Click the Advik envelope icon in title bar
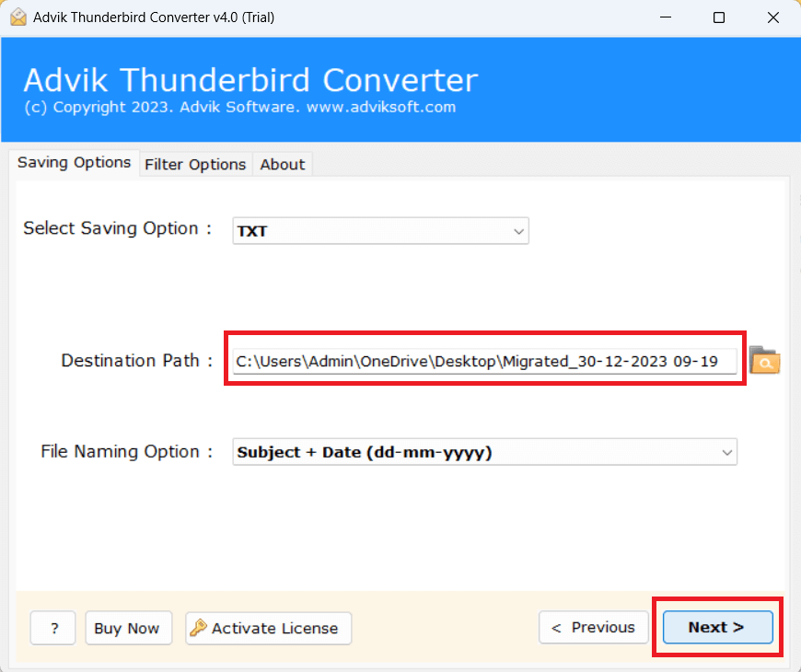Screen dimensions: 801x672 click(18, 17)
